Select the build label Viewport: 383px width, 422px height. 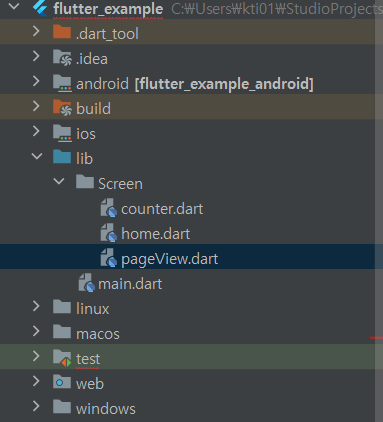tap(93, 109)
